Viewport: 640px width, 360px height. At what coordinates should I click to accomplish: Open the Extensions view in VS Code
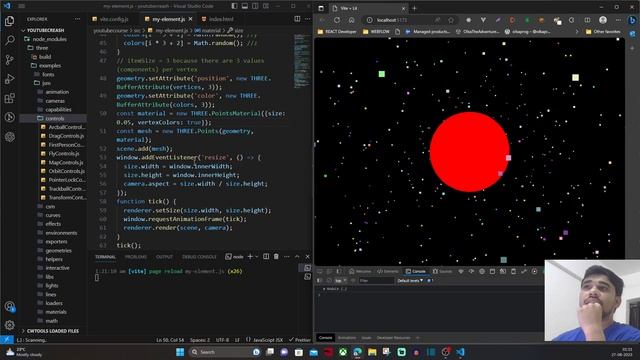(x=9, y=98)
